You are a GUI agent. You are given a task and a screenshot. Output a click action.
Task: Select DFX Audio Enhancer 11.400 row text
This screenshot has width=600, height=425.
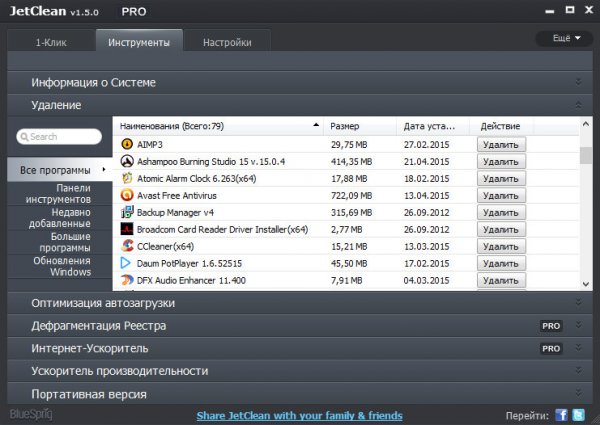pyautogui.click(x=191, y=280)
